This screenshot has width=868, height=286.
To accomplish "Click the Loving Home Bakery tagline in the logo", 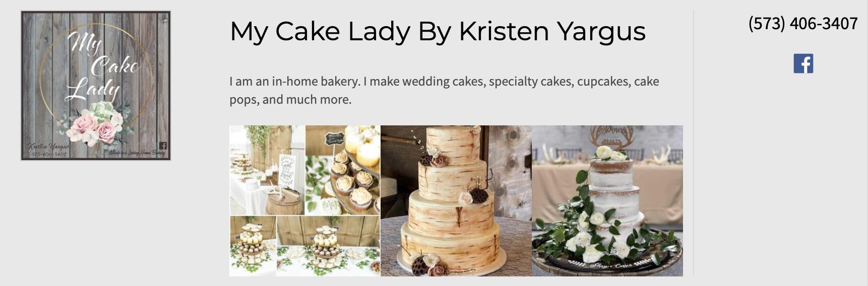I will click(x=137, y=153).
